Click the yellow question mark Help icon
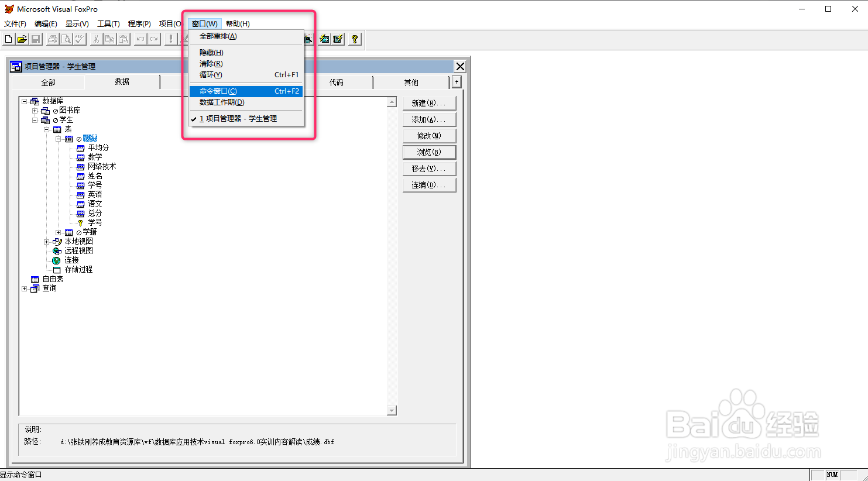Image resolution: width=868 pixels, height=481 pixels. pos(355,39)
